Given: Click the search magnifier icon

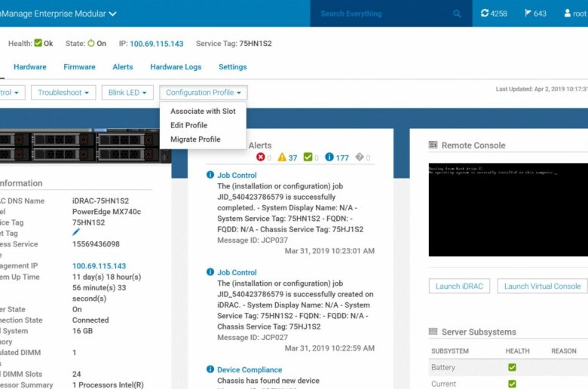Looking at the screenshot, I should tap(457, 14).
